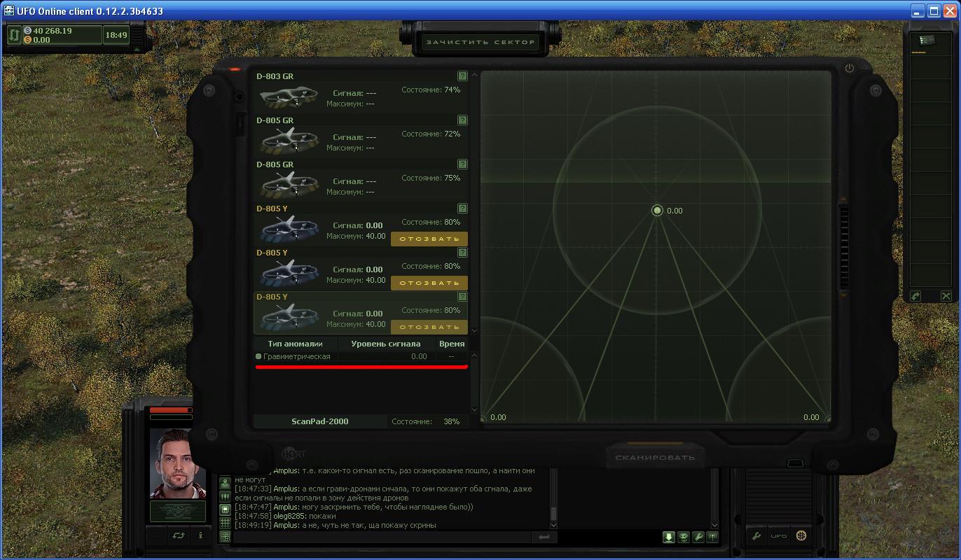
Task: Select the first D-805 Y drone image
Action: (289, 230)
